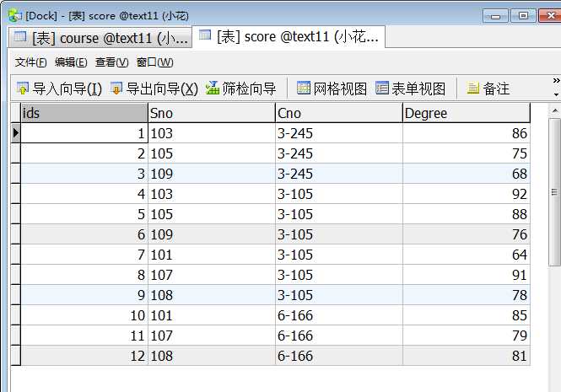Click the Degree cell with value 79
The height and width of the screenshot is (392, 561).
467,336
